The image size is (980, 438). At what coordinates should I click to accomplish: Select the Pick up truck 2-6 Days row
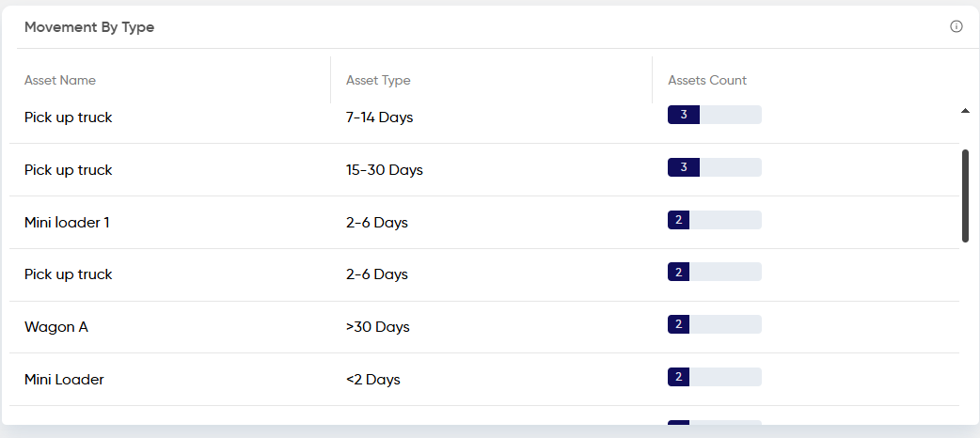[x=484, y=274]
